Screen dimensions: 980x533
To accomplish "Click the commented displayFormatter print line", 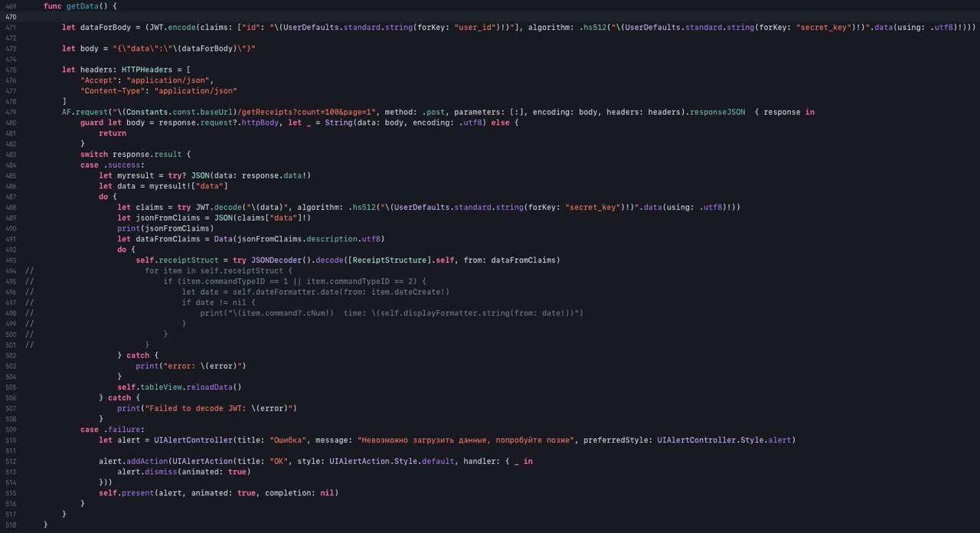I will tap(392, 312).
